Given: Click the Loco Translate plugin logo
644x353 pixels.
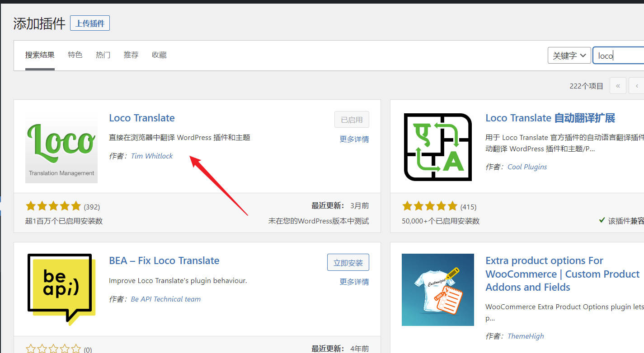Looking at the screenshot, I should tap(61, 147).
